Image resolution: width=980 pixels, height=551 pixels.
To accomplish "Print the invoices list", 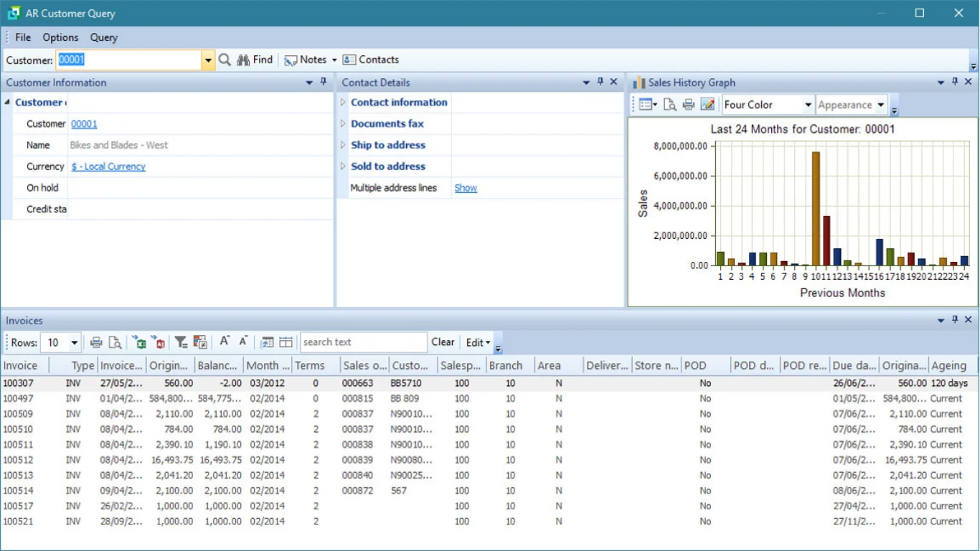I will pos(96,342).
